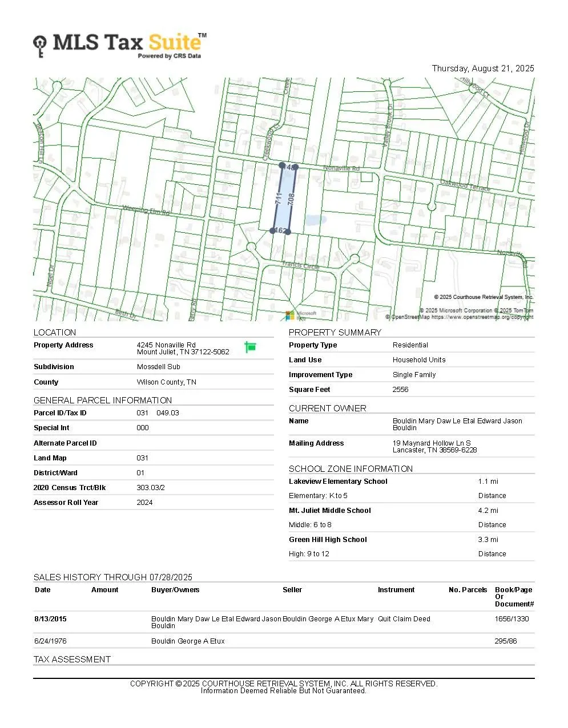Click the Microsoft Bing logo on map
Image resolution: width=568 pixels, height=728 pixels.
pyautogui.click(x=301, y=315)
